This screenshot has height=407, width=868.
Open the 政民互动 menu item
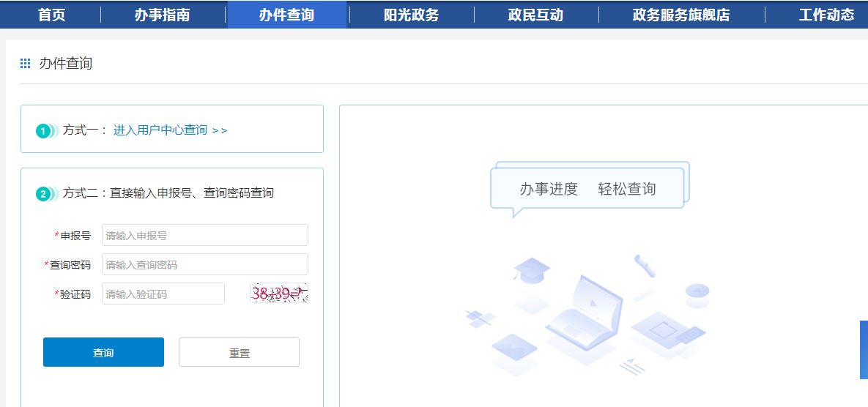(x=535, y=15)
